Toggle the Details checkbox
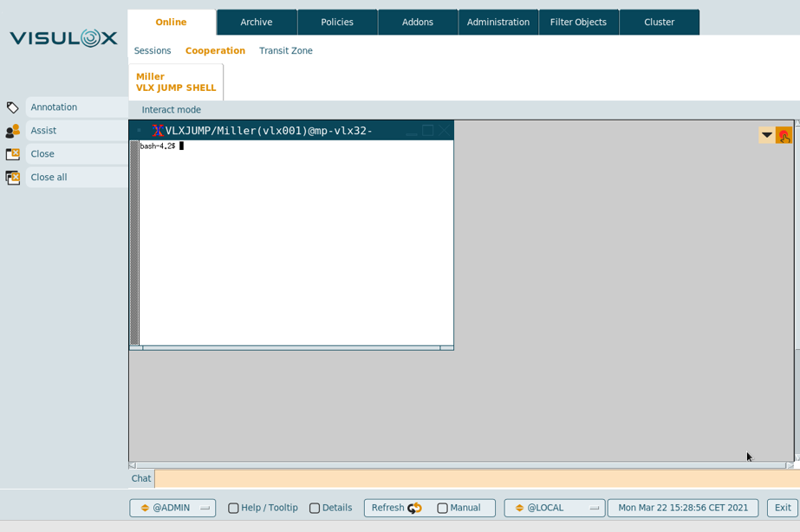 [315, 509]
